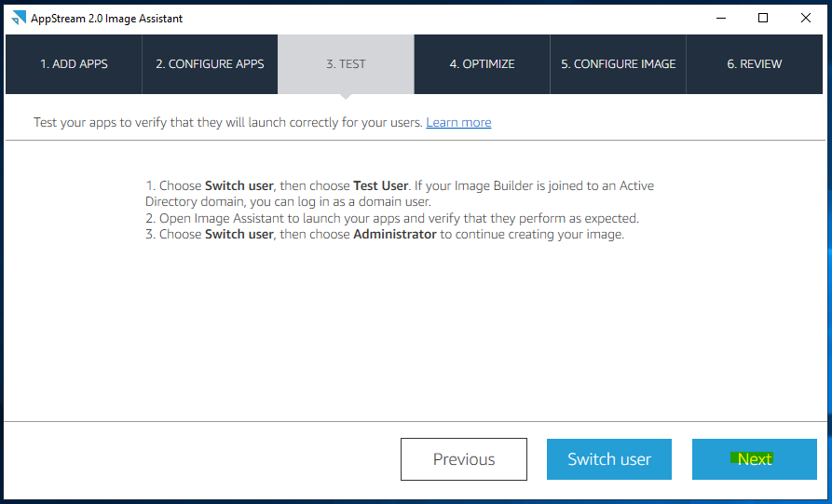Select the 3. TEST tab
Screen dimensions: 832x504
click(x=346, y=64)
